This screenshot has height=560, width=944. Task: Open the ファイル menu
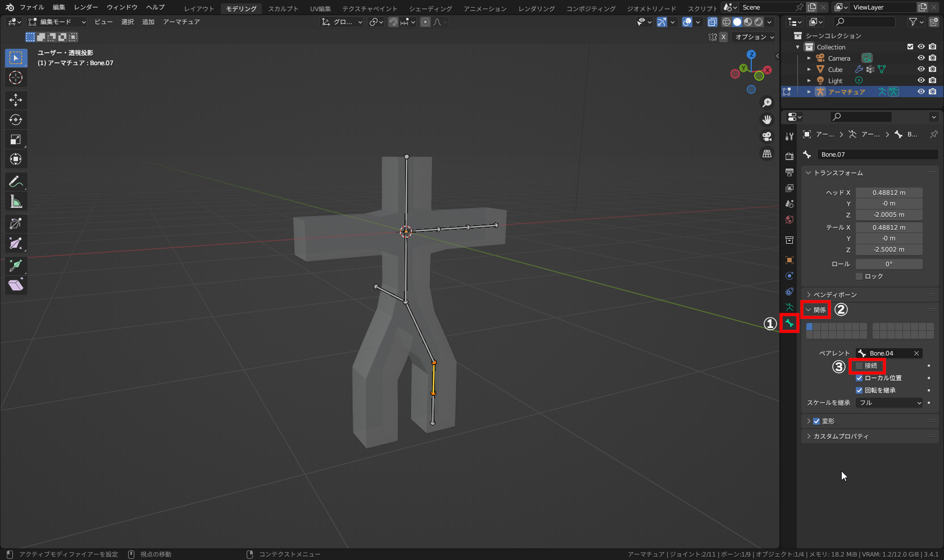(x=31, y=7)
